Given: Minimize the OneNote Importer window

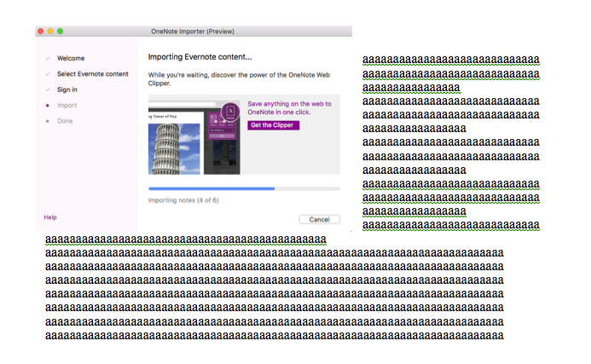Looking at the screenshot, I should (x=50, y=32).
